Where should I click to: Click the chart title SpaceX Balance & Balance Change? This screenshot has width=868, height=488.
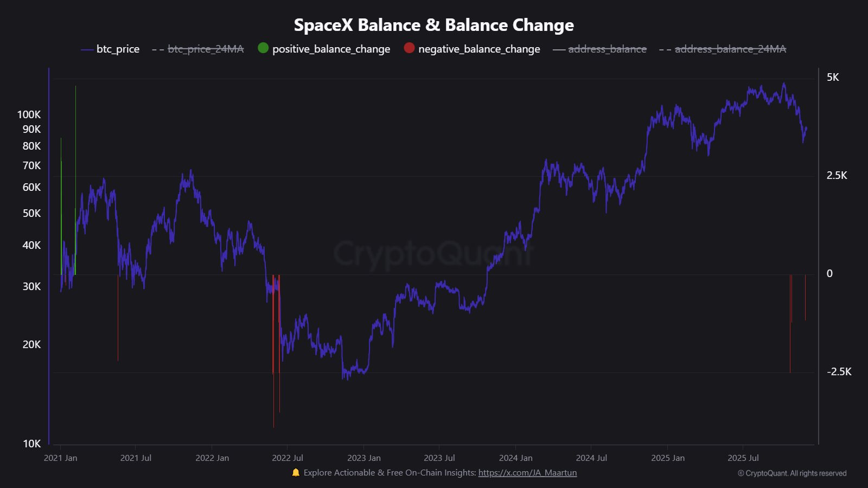coord(433,25)
